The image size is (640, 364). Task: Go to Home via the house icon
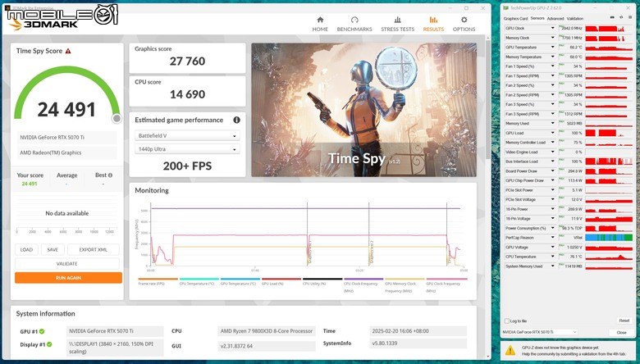[x=320, y=20]
